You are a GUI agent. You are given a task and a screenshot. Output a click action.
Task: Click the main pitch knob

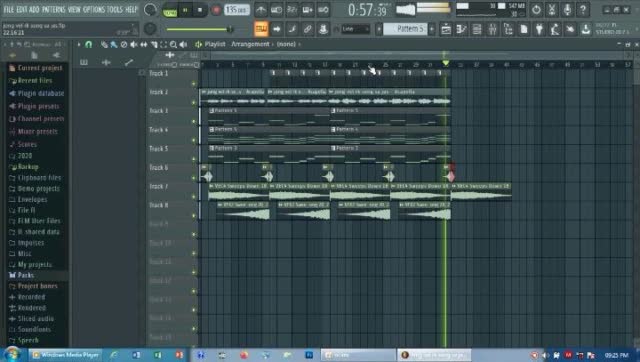(x=150, y=29)
